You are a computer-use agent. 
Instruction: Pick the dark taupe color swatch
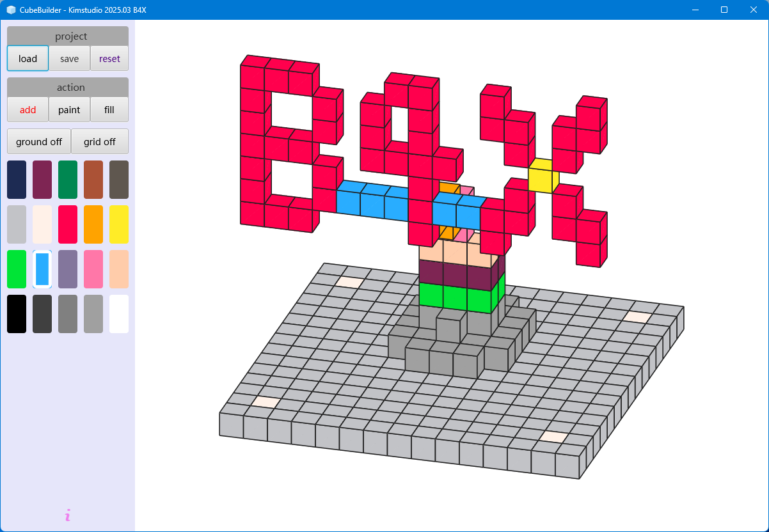(119, 180)
